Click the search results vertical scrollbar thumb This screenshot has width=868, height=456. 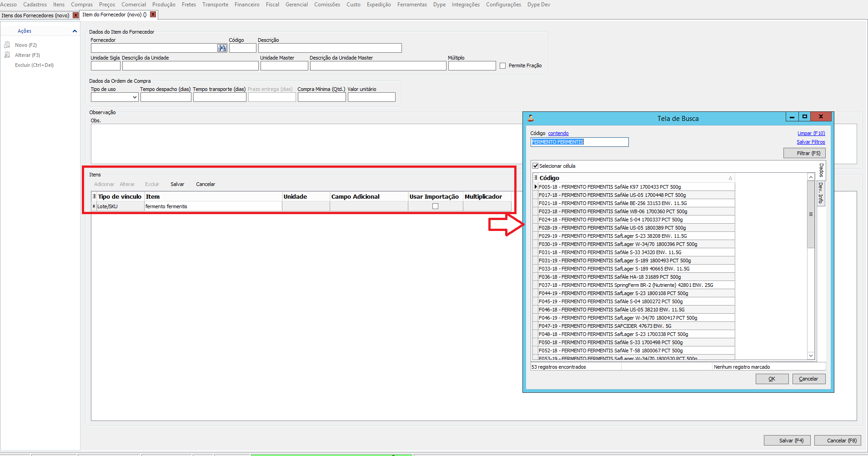[811, 214]
